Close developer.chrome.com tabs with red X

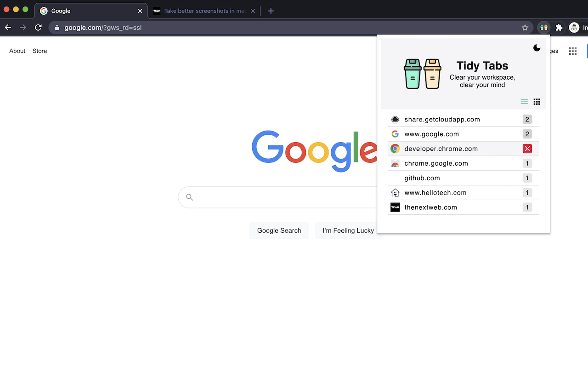click(527, 149)
